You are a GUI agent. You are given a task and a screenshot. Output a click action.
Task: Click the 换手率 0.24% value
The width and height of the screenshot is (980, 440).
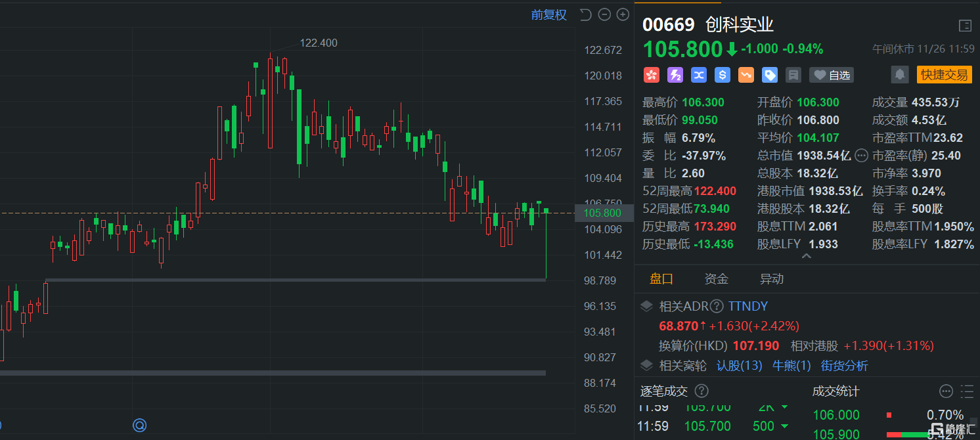pyautogui.click(x=929, y=191)
